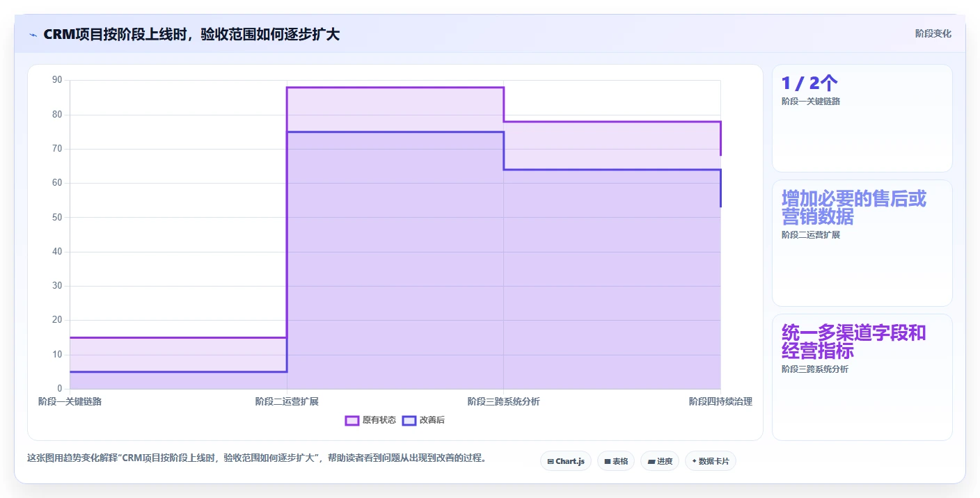Click the Chart.js tag chip

tap(566, 461)
